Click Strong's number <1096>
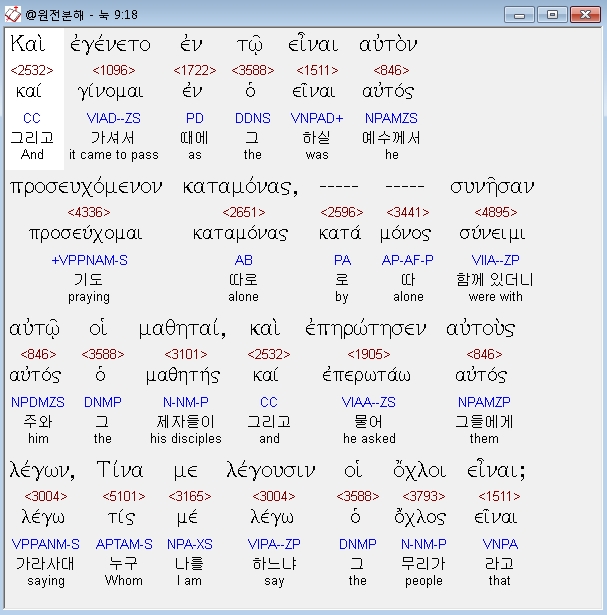This screenshot has width=607, height=615. pyautogui.click(x=114, y=70)
